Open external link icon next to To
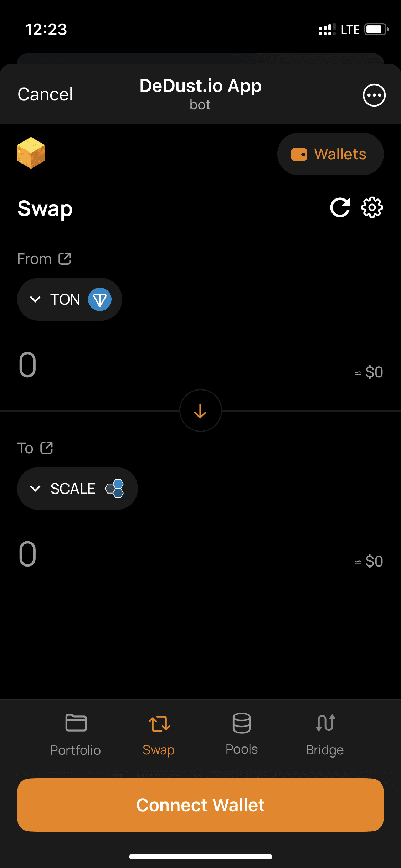This screenshot has height=868, width=401. tap(47, 448)
